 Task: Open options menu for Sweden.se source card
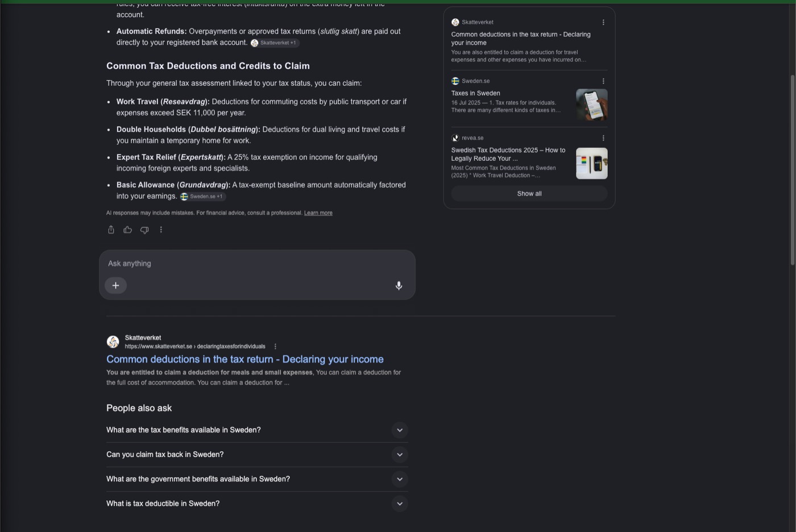pyautogui.click(x=603, y=81)
